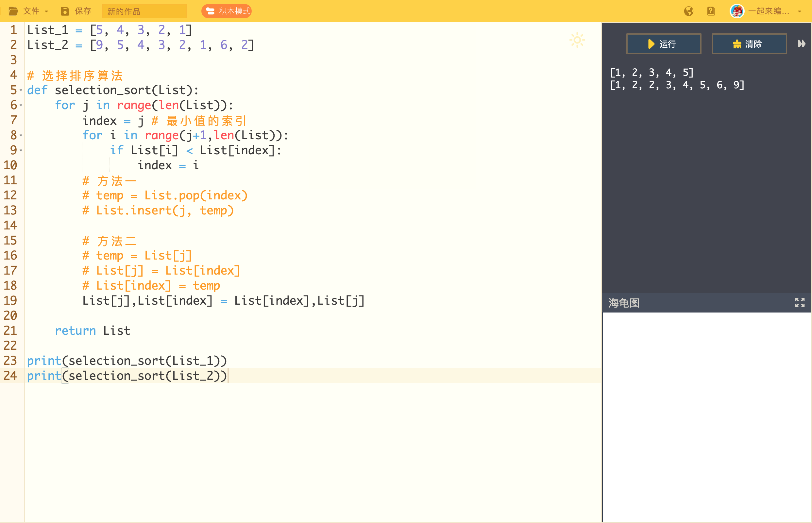
Task: Click the comment # 选择排序算法
Action: click(x=75, y=76)
